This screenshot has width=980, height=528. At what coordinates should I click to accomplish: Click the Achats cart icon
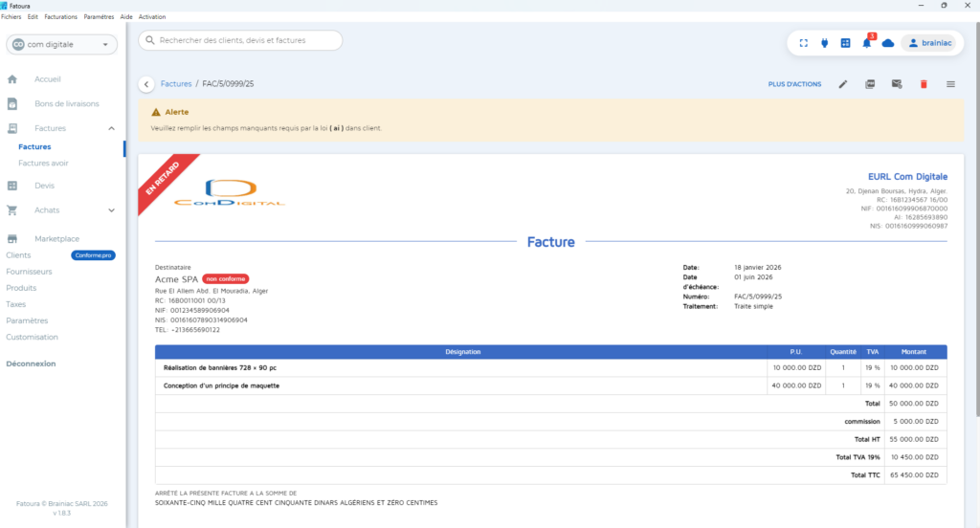click(x=12, y=210)
